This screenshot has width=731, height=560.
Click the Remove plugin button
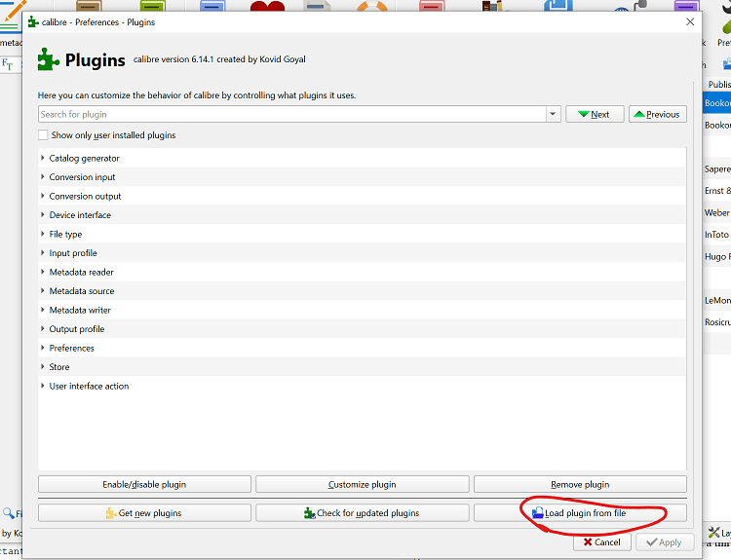(x=580, y=485)
